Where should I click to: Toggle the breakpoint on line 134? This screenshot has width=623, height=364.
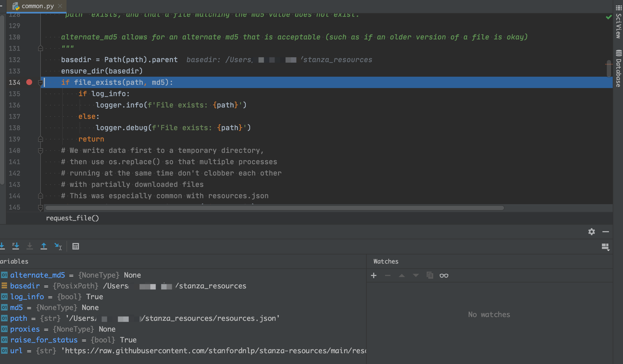pos(29,82)
